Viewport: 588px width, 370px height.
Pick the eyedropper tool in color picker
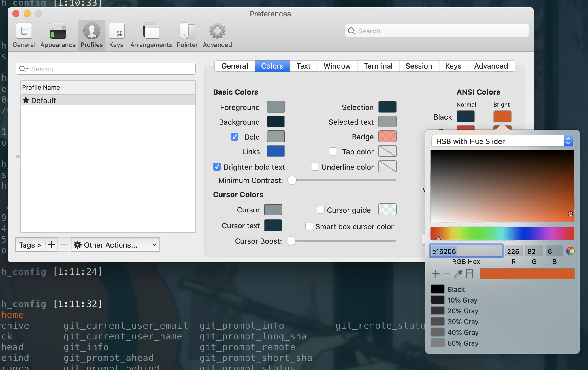click(458, 274)
